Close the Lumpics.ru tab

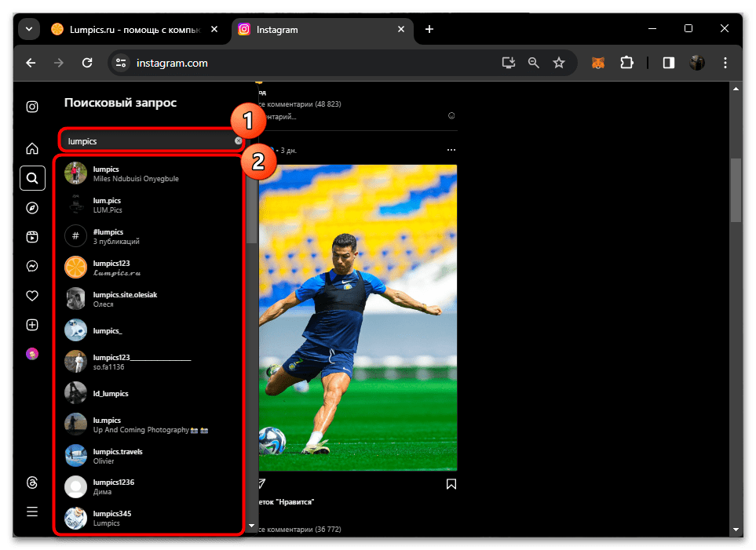pyautogui.click(x=214, y=29)
